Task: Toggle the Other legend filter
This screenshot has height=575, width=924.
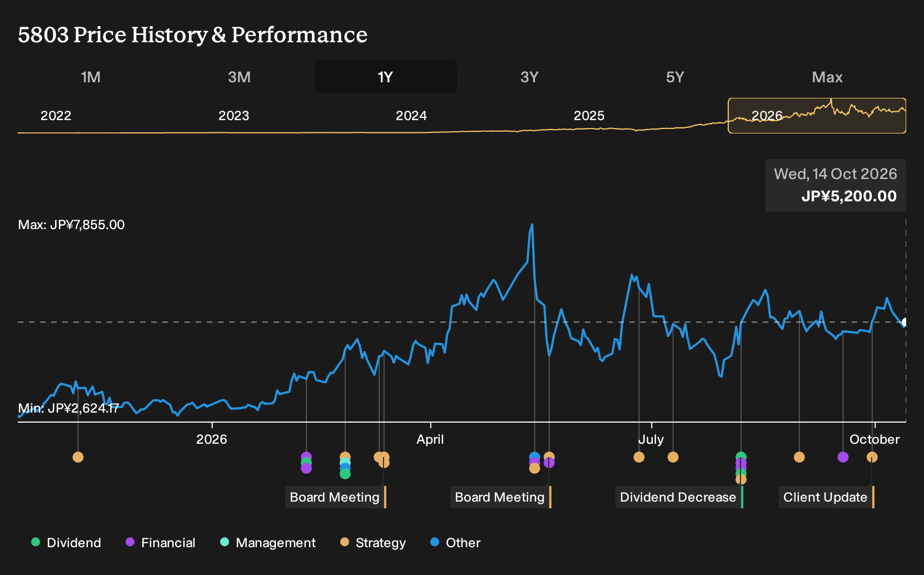Action: (455, 543)
